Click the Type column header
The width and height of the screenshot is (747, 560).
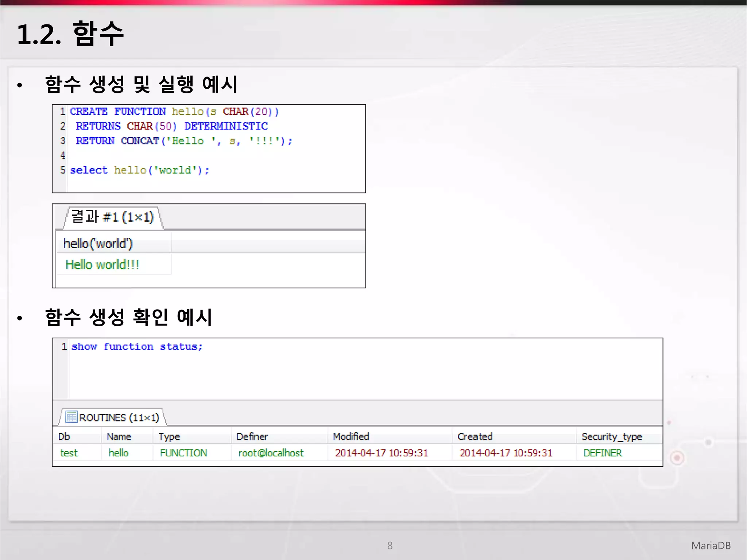coord(192,436)
